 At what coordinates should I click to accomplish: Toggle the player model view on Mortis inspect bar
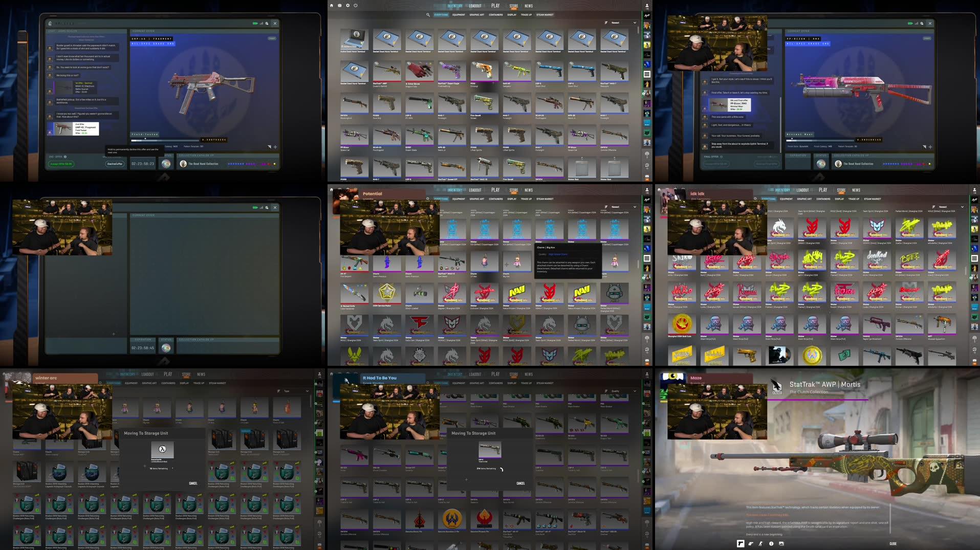[760, 543]
